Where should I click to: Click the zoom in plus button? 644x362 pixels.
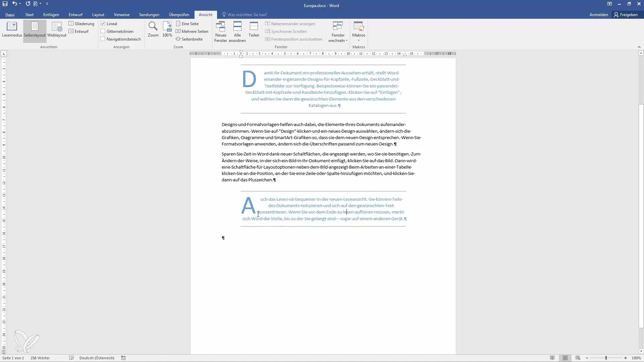pos(626,358)
